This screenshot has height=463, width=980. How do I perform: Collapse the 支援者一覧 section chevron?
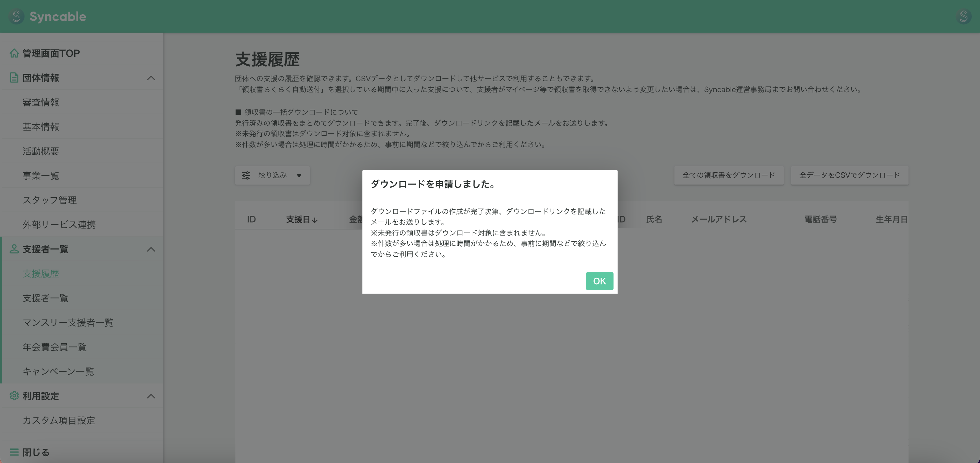pos(151,250)
